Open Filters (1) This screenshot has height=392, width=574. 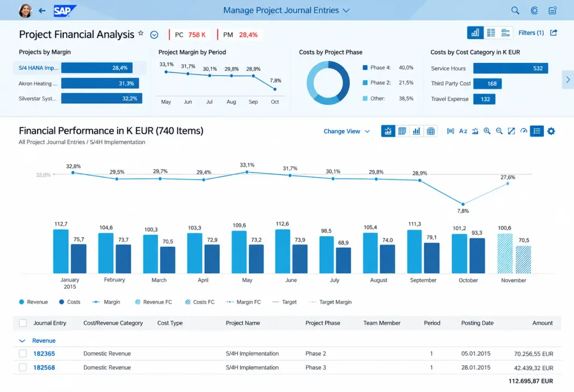[x=531, y=33]
